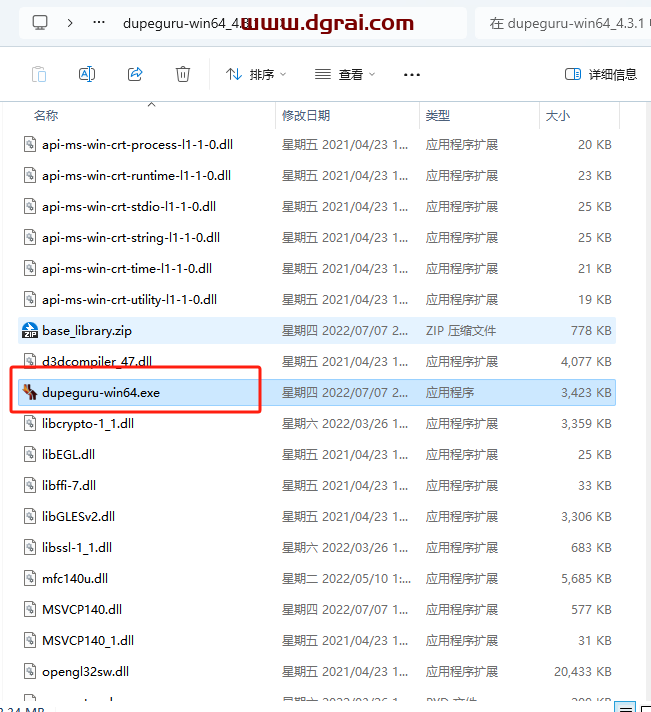
Task: Click the ZIP 压缩文件 type cell
Action: click(461, 331)
